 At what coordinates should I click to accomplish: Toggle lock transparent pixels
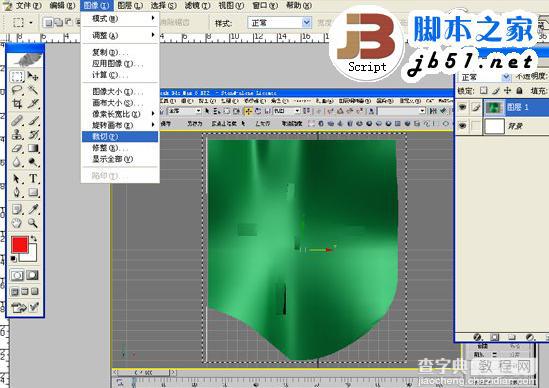[x=484, y=91]
